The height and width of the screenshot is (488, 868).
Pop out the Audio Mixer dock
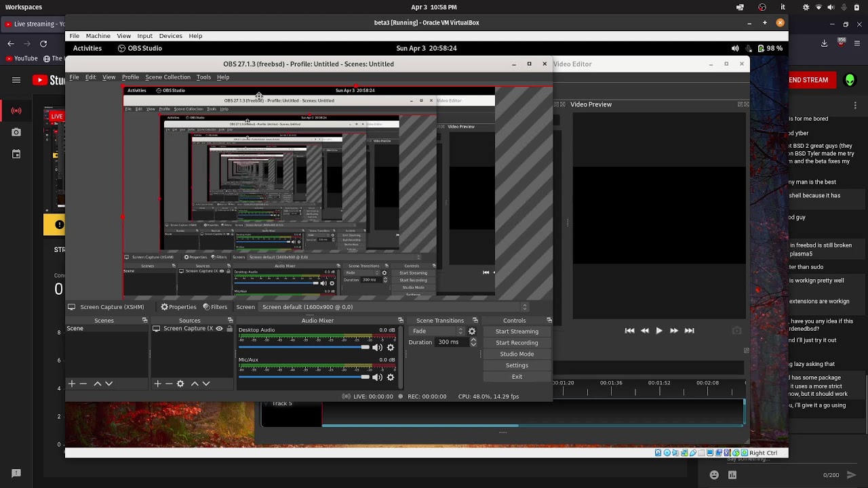tap(400, 321)
